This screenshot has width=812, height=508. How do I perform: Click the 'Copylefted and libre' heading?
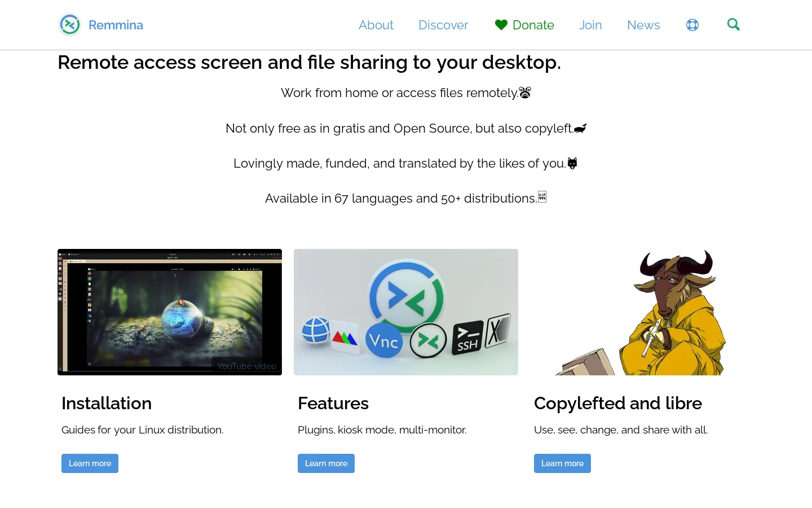618,403
